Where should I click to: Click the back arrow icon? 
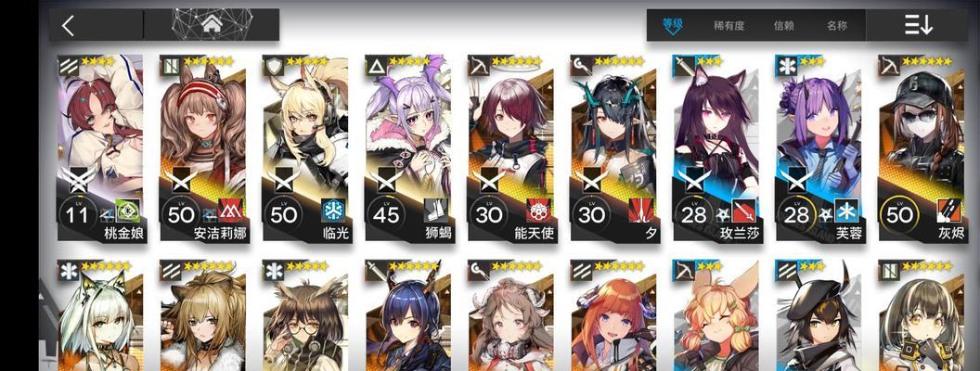coord(68,26)
